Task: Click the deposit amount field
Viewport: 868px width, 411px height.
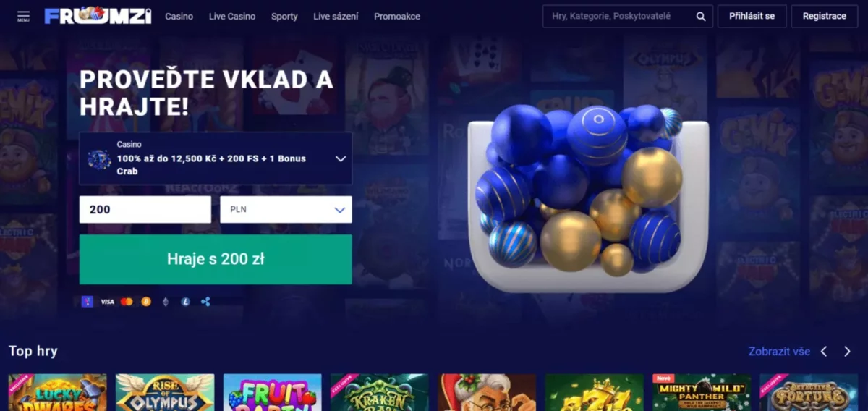Action: click(145, 209)
